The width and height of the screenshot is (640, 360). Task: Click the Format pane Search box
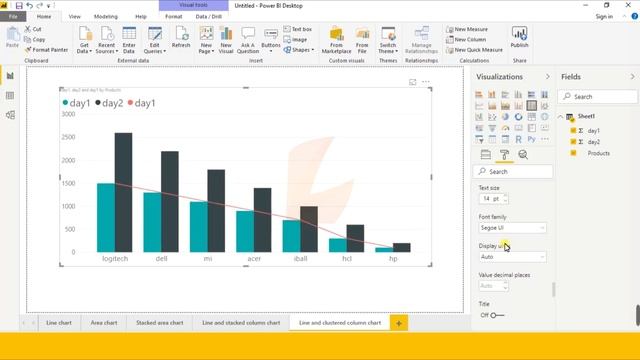click(x=513, y=171)
